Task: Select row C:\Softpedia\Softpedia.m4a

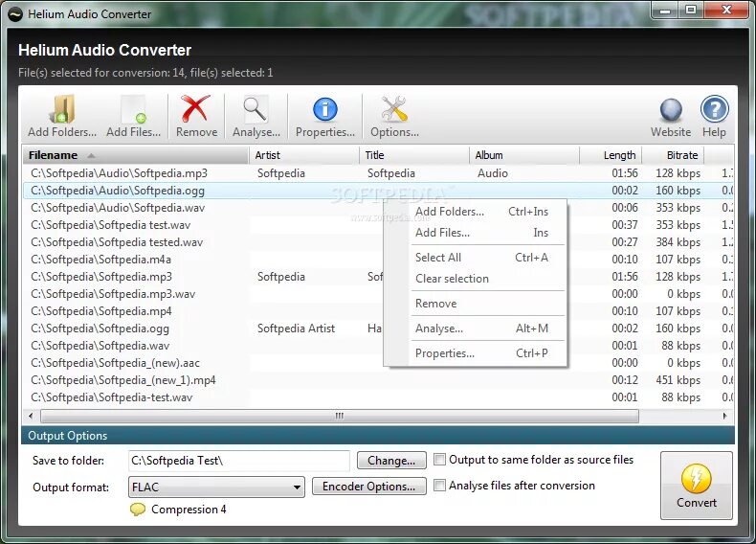Action: click(x=378, y=260)
